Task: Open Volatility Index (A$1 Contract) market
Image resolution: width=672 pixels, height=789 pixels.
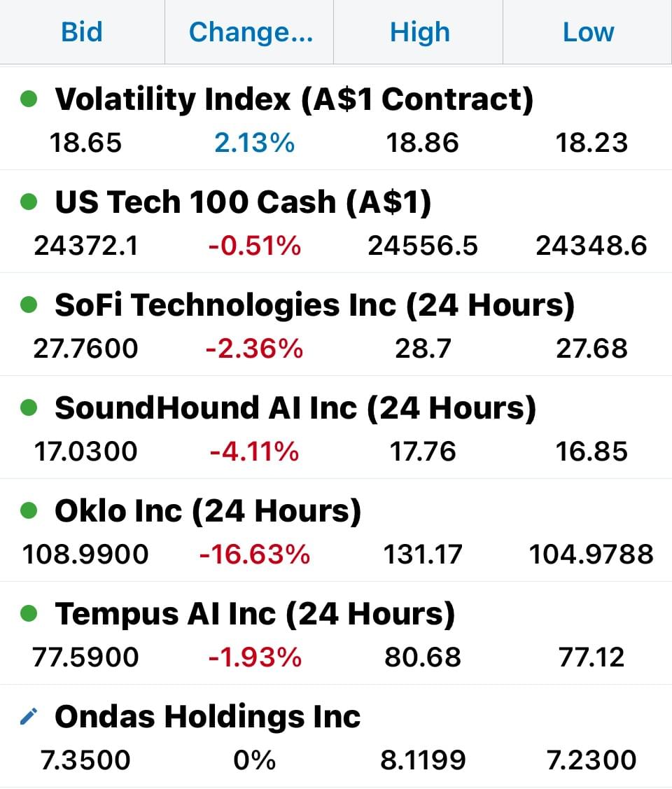Action: pos(336,119)
